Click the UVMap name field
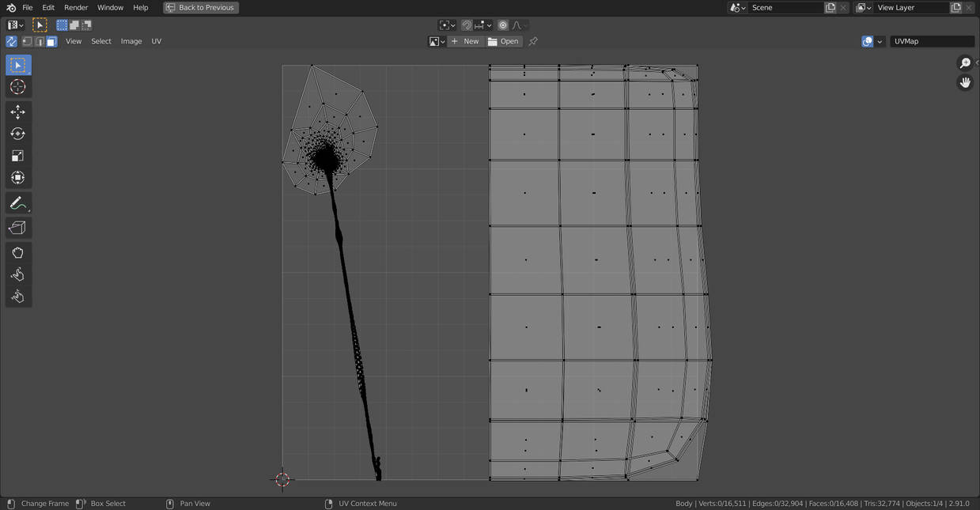Image resolution: width=980 pixels, height=510 pixels. pos(933,41)
